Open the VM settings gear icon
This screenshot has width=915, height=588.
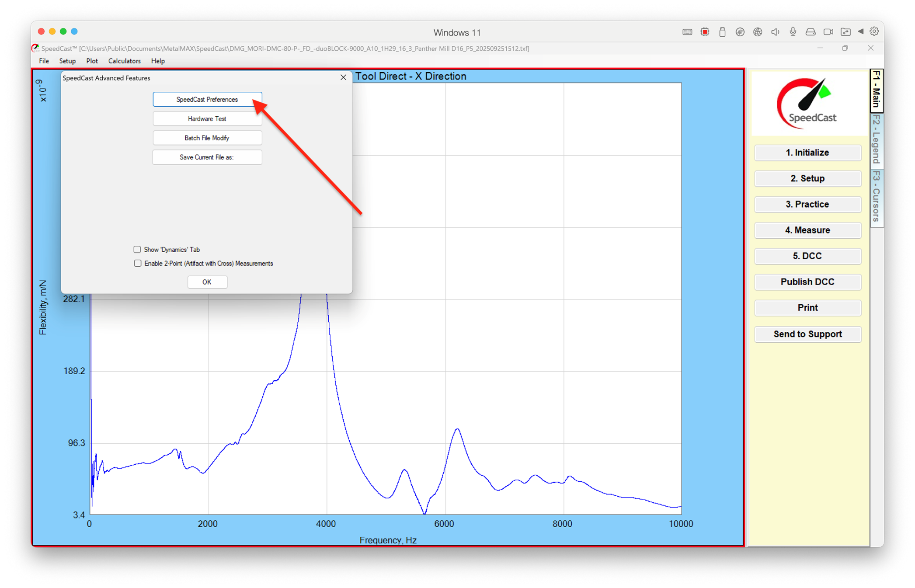point(874,31)
